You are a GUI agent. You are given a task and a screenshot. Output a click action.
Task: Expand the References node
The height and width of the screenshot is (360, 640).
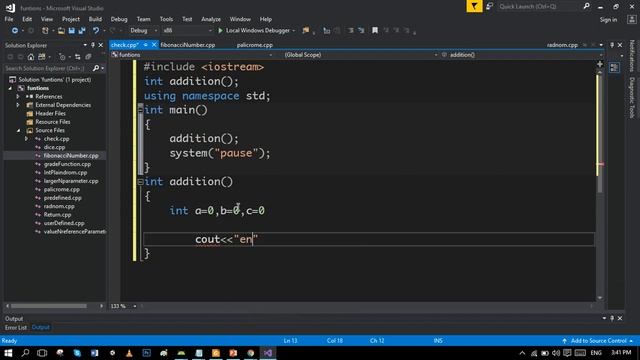pos(18,97)
